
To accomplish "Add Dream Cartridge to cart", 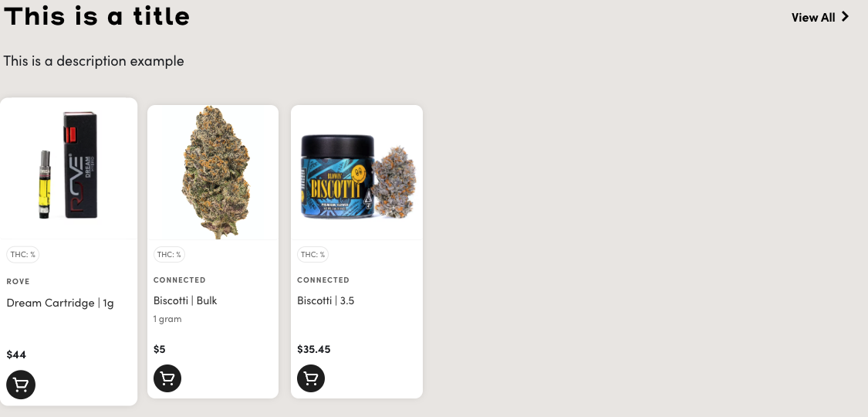I will pyautogui.click(x=21, y=385).
